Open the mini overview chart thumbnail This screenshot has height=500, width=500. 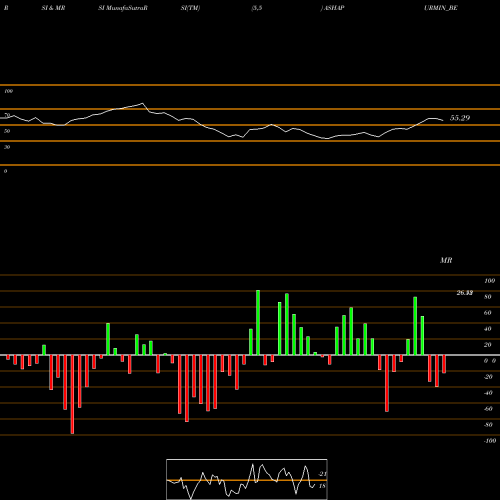click(247, 479)
